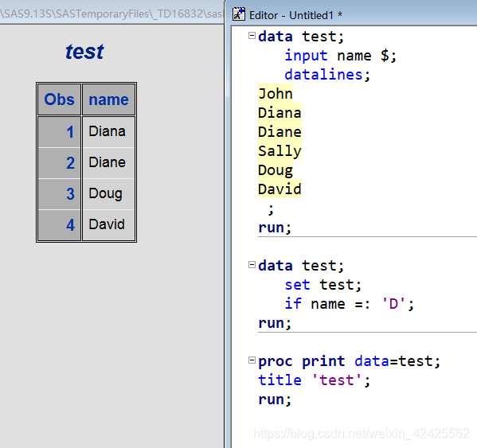The height and width of the screenshot is (448, 477).
Task: Click observation number 2 in output table
Action: point(59,162)
